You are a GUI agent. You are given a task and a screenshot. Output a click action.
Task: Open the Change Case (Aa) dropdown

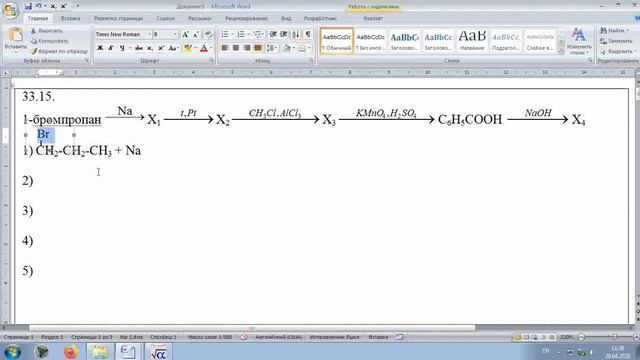tap(173, 48)
